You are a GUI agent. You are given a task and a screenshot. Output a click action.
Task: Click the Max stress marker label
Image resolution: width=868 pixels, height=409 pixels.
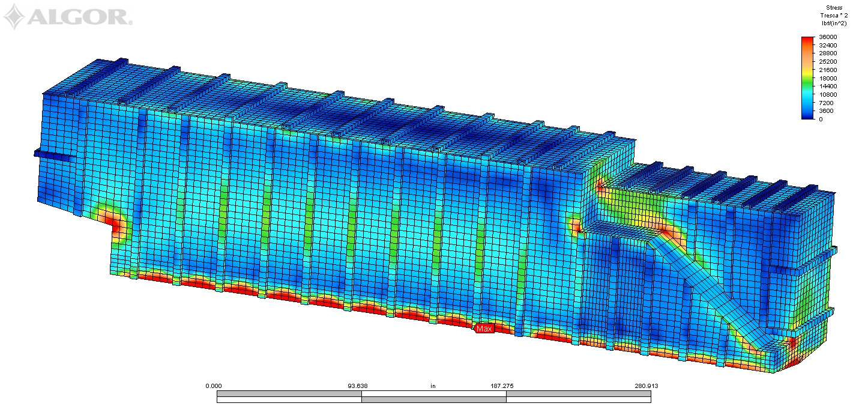click(x=484, y=329)
